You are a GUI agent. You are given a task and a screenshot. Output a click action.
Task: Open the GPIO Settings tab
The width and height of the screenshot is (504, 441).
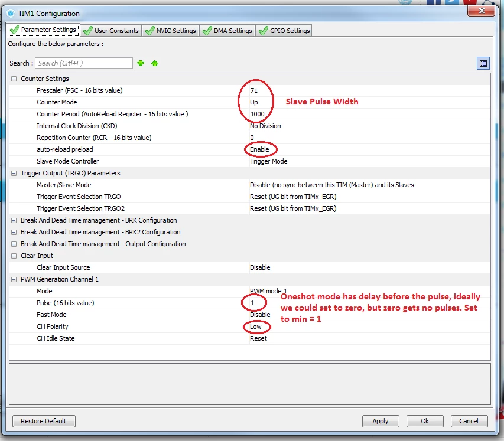coord(284,31)
